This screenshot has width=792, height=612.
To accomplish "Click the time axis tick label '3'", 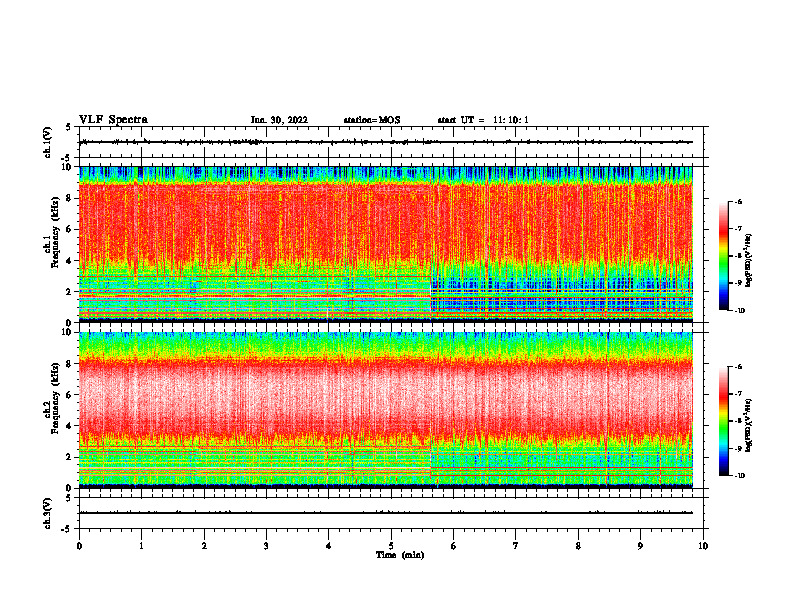I will click(266, 546).
